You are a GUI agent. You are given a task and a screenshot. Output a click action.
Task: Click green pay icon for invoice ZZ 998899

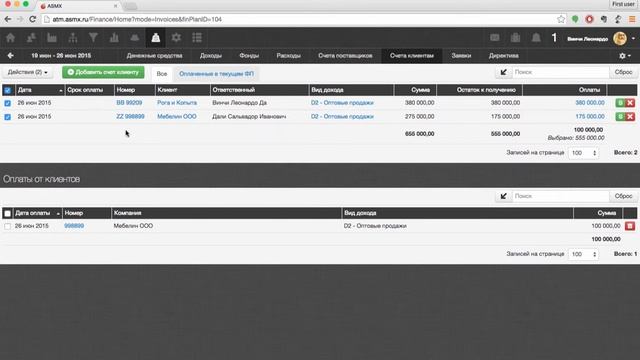pos(620,117)
